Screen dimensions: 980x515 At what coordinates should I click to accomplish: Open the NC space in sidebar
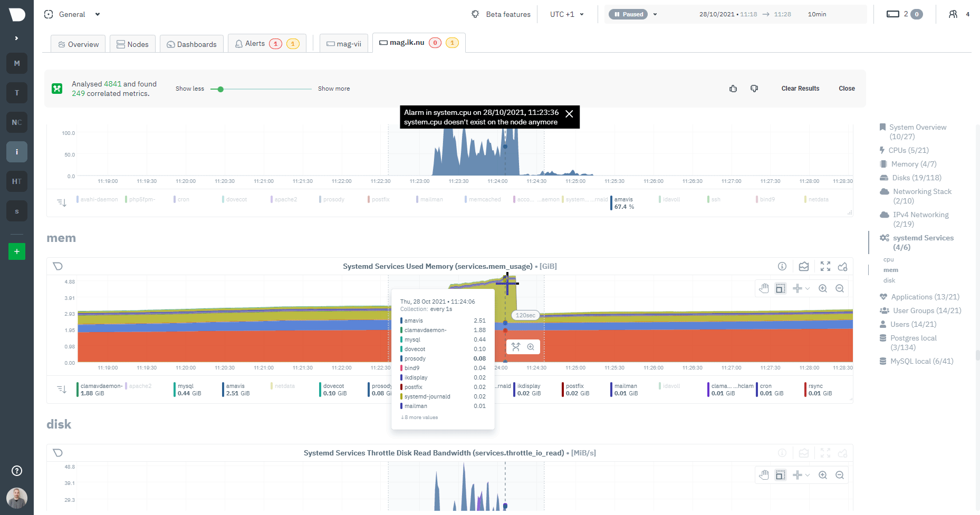pos(17,122)
